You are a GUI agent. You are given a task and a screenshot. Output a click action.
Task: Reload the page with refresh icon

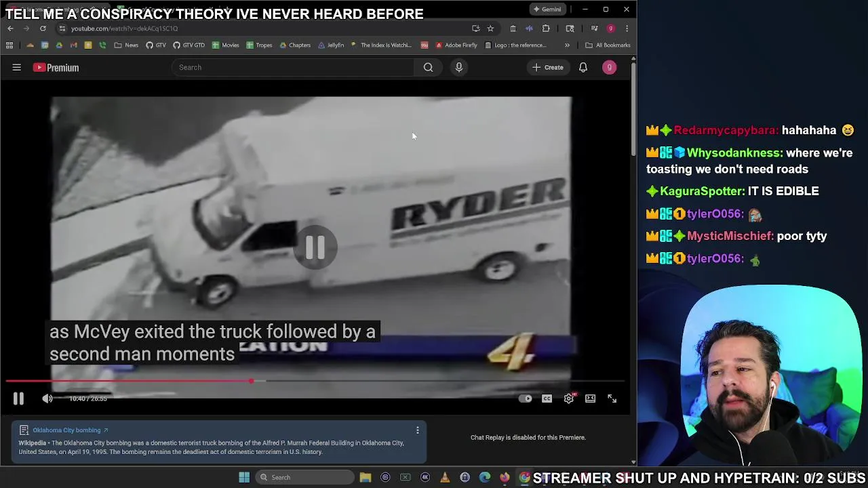coord(43,28)
